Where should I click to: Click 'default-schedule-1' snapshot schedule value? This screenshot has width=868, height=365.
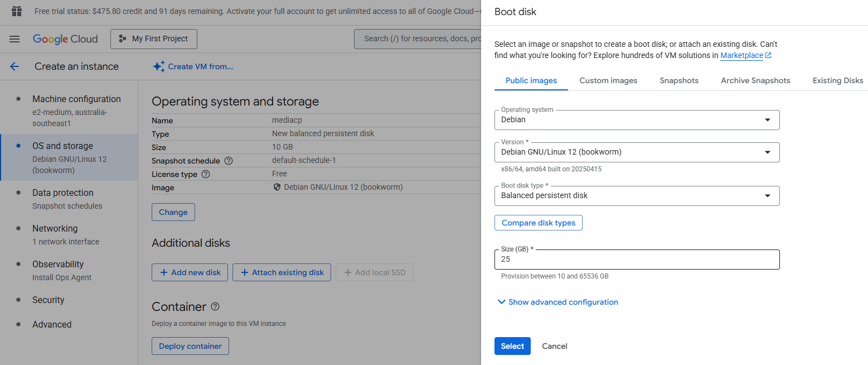(x=304, y=161)
